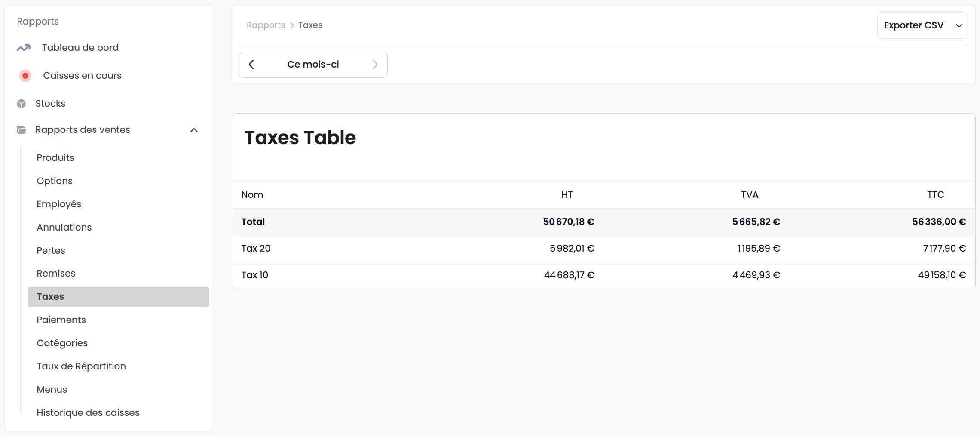980x437 pixels.
Task: Select the Remises menu entry
Action: [56, 273]
